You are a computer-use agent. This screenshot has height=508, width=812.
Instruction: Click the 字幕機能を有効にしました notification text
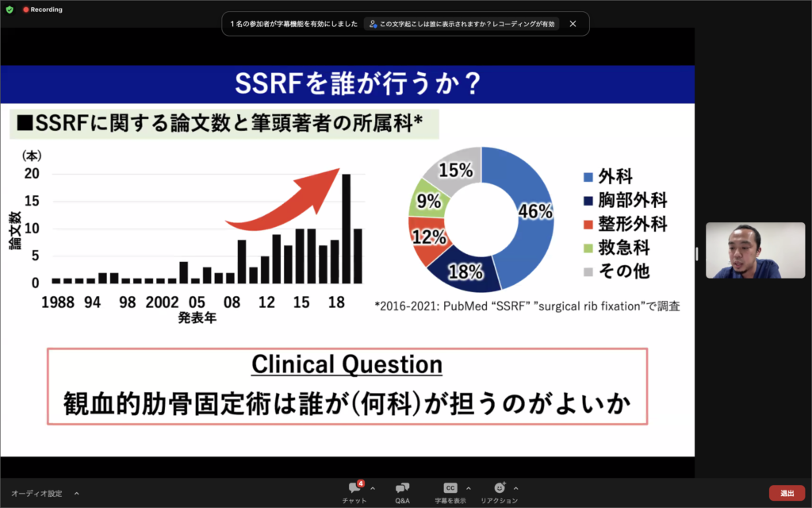pos(293,25)
